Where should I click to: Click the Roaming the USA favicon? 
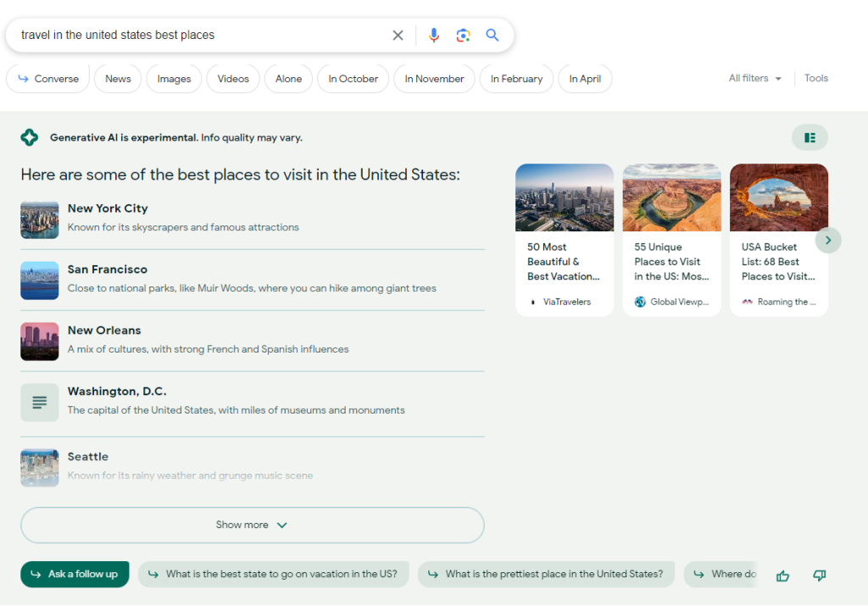[x=748, y=302]
